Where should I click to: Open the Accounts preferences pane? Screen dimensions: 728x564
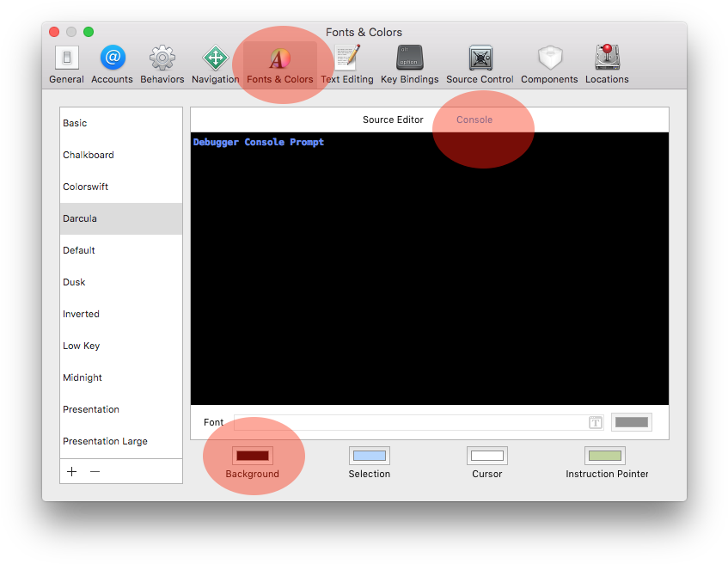112,64
